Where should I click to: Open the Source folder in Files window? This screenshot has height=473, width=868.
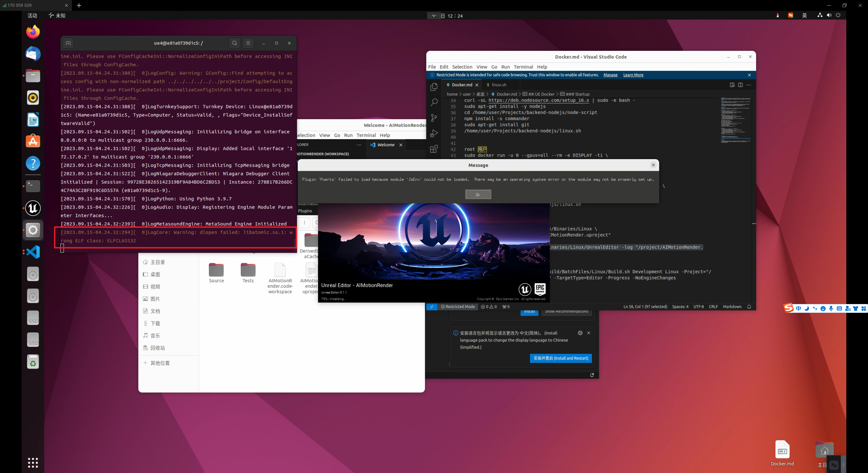point(216,273)
